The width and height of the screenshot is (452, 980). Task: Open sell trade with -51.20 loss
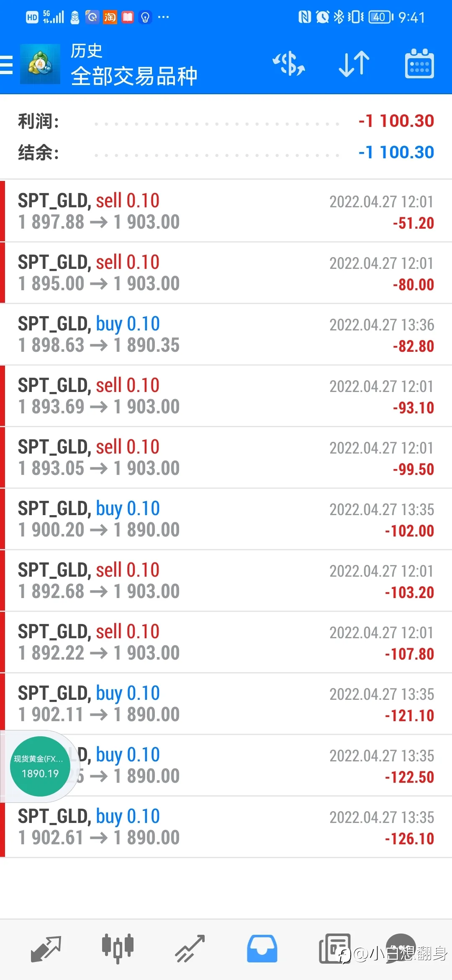pos(226,211)
